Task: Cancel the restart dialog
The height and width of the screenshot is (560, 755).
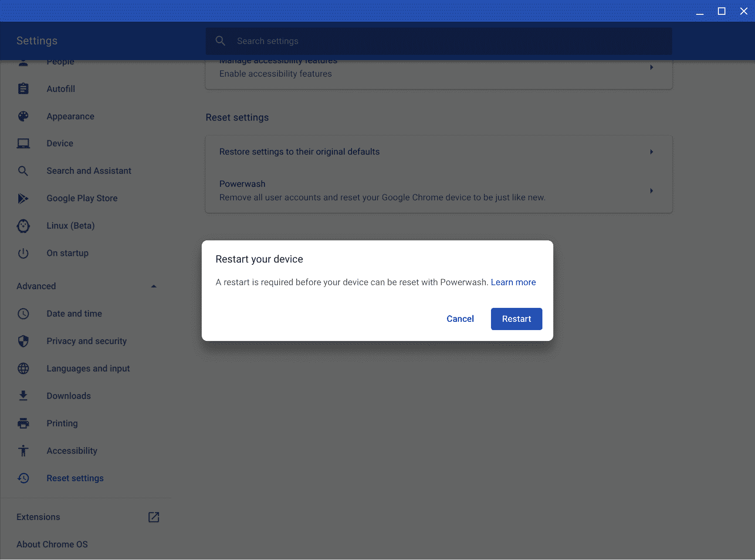Action: pos(460,319)
